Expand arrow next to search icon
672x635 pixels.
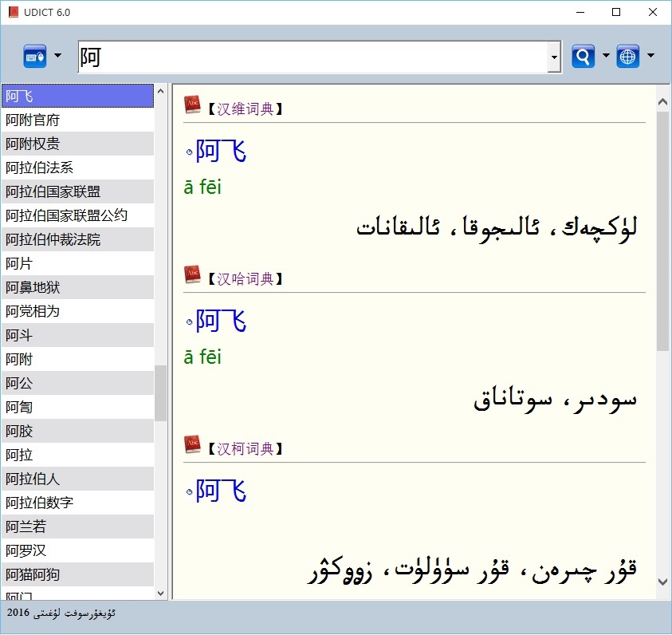(606, 56)
